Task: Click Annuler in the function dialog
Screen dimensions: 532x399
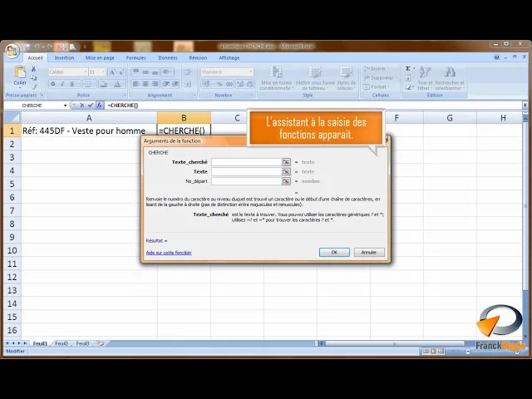Action: [x=369, y=253]
